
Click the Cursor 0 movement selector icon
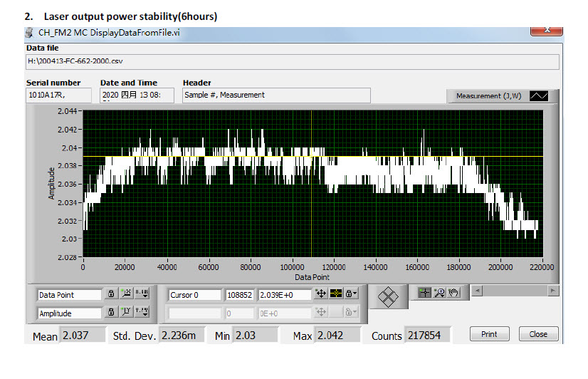pyautogui.click(x=321, y=294)
